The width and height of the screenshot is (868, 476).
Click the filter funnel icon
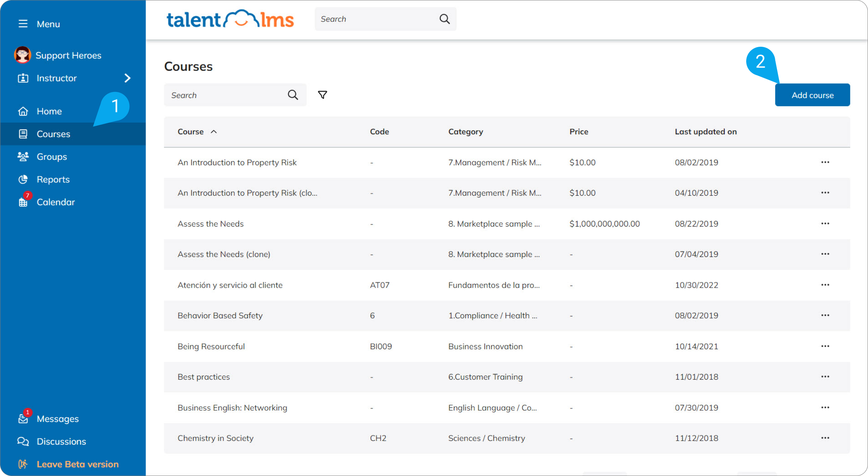pyautogui.click(x=322, y=95)
